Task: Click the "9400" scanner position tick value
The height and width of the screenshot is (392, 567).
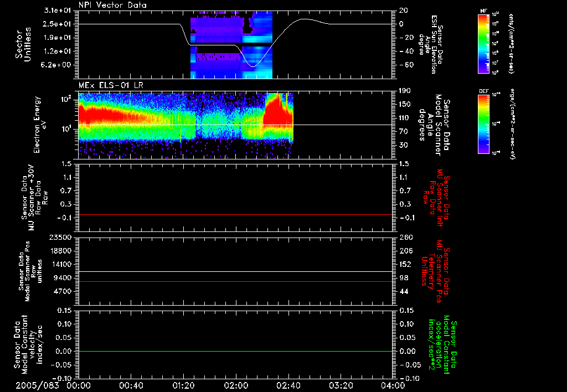Action: tap(63, 278)
